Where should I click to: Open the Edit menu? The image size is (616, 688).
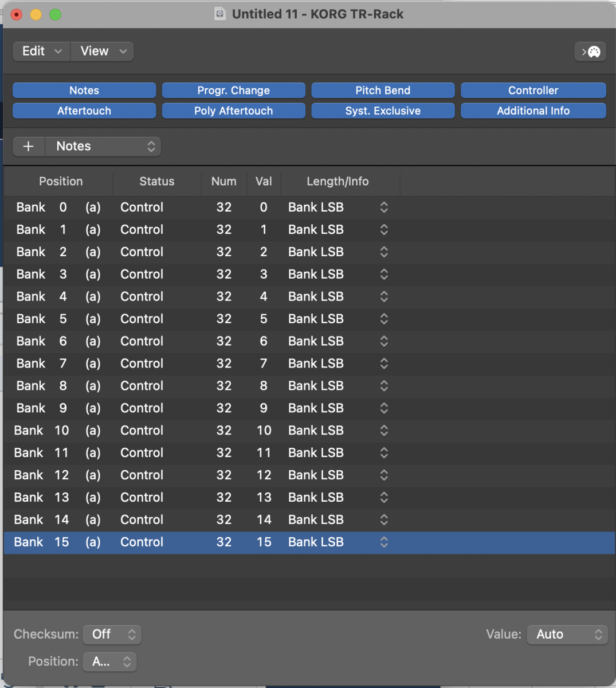click(41, 51)
